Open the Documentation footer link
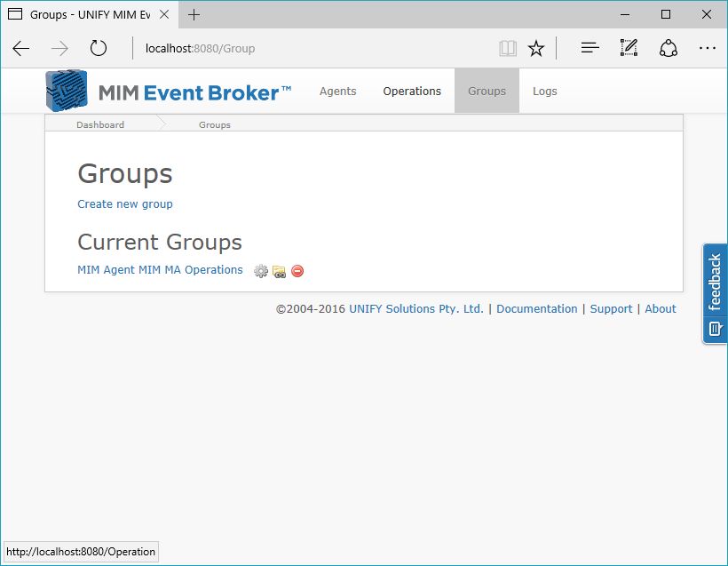 click(537, 309)
